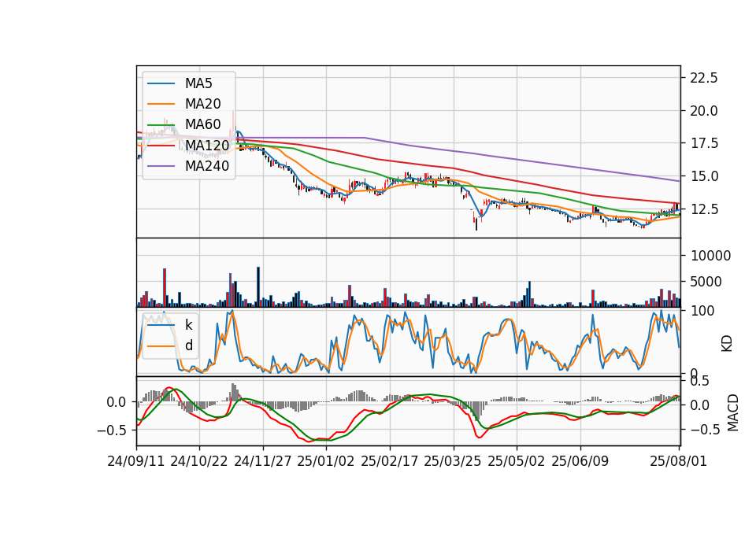
Task: Click the KD axis title
Action: tap(727, 344)
